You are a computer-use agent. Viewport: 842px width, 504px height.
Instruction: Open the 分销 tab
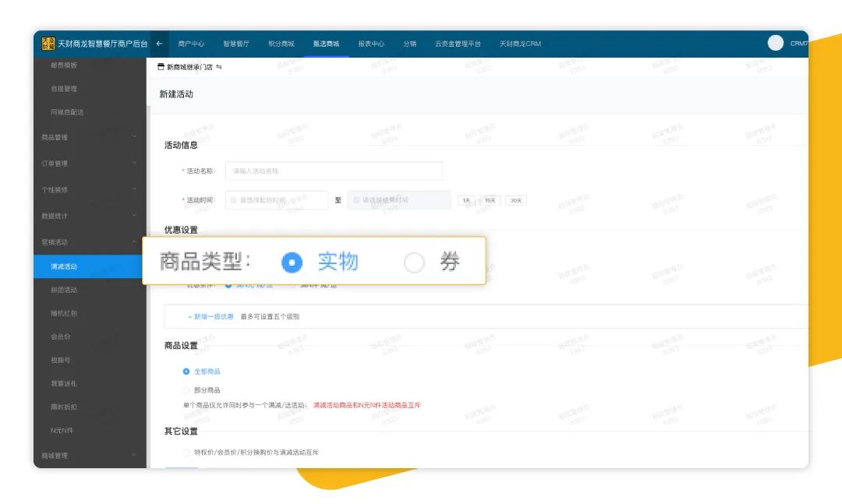click(410, 44)
